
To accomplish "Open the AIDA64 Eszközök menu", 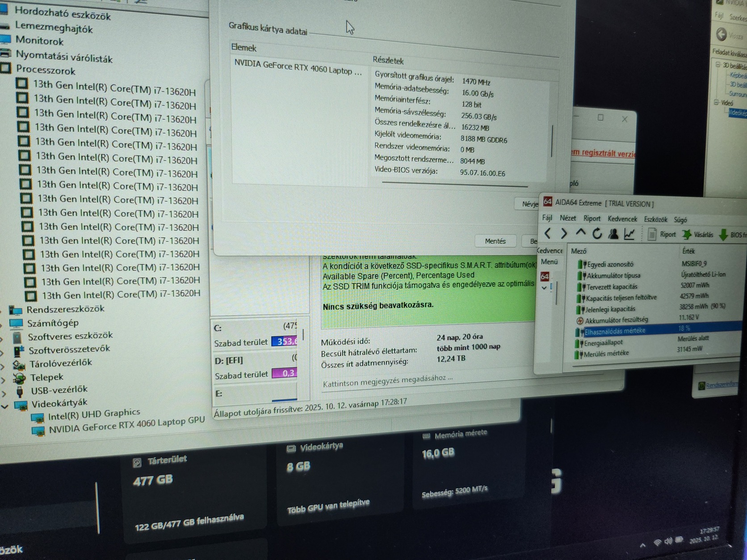I will pyautogui.click(x=655, y=219).
